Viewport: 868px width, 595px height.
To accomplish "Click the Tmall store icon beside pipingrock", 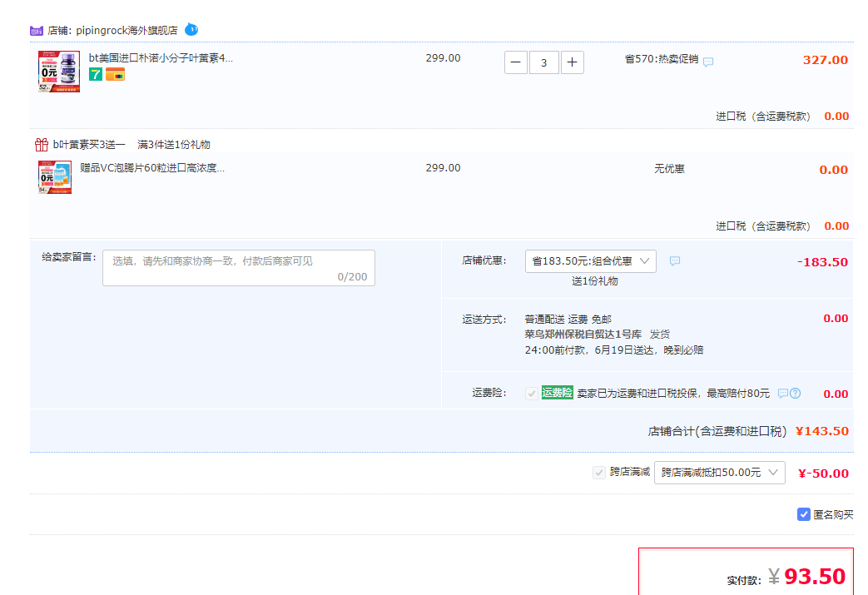I will 37,31.
